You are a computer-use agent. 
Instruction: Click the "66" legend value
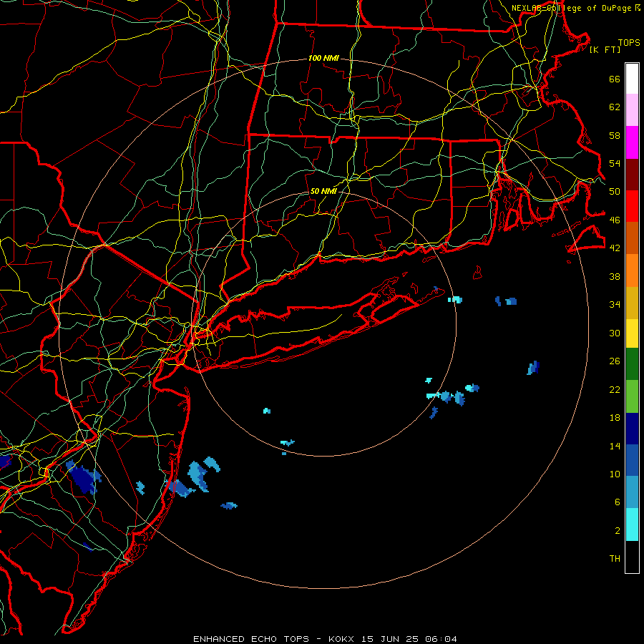[615, 79]
